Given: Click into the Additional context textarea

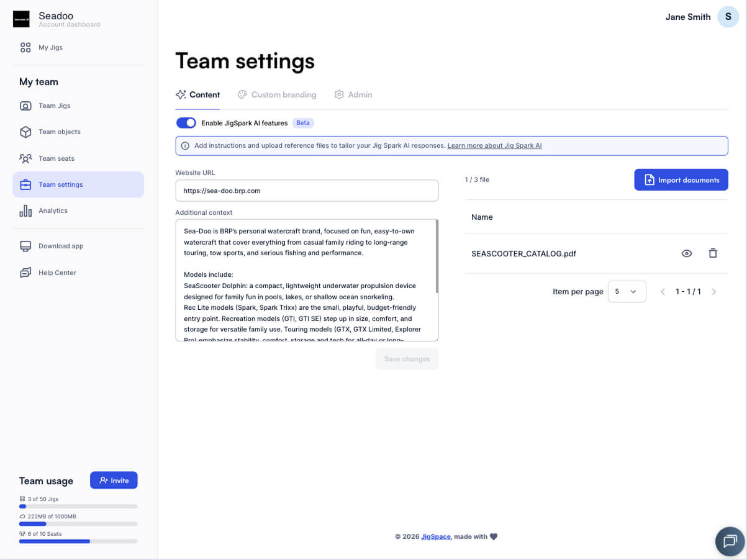Looking at the screenshot, I should tap(307, 280).
